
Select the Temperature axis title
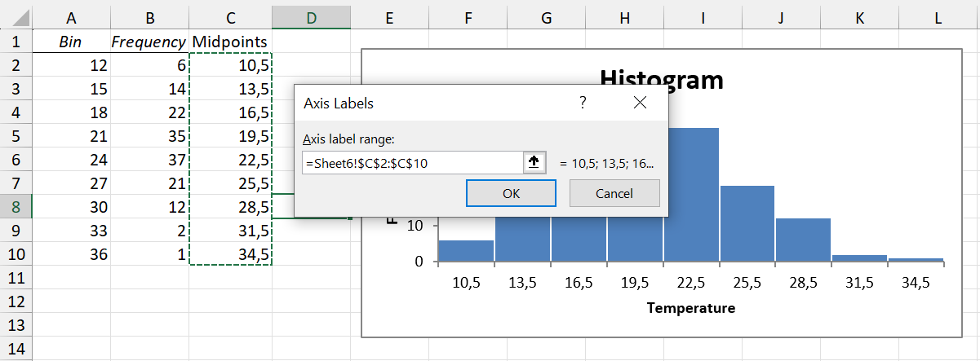[690, 309]
